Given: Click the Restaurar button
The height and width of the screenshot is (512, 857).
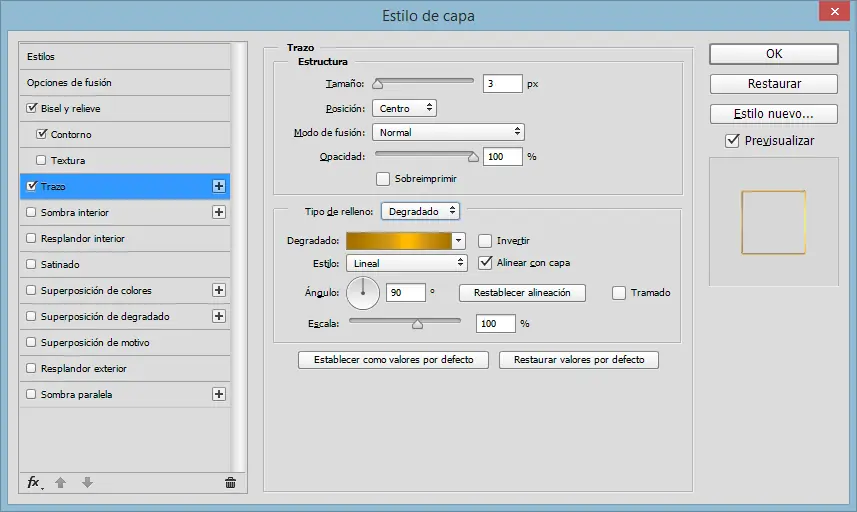Looking at the screenshot, I should 774,84.
